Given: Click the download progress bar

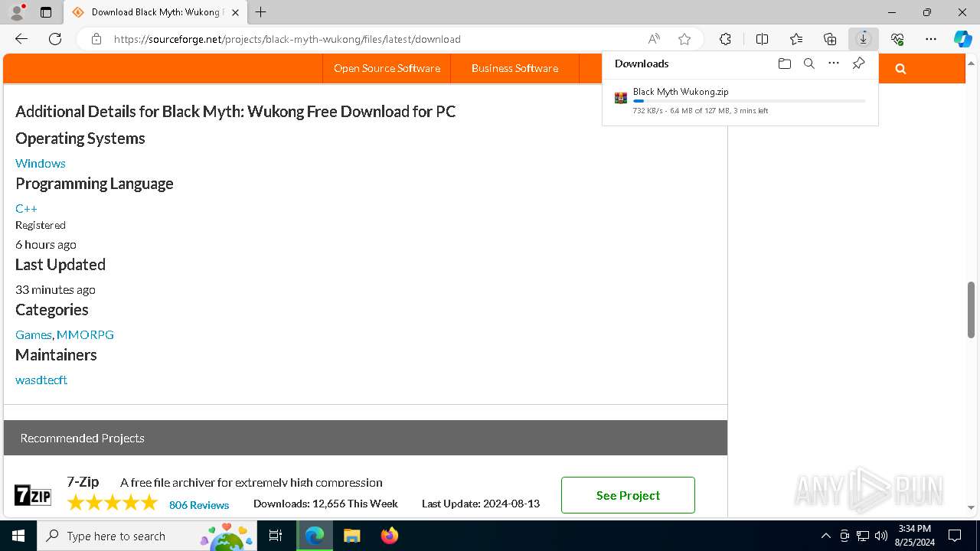Looking at the screenshot, I should coord(750,101).
